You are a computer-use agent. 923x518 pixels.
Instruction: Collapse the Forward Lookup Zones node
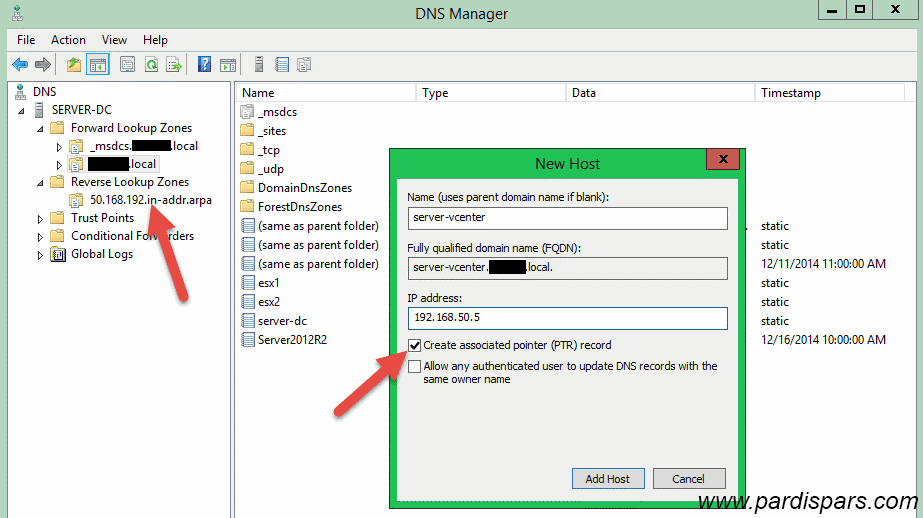[41, 128]
